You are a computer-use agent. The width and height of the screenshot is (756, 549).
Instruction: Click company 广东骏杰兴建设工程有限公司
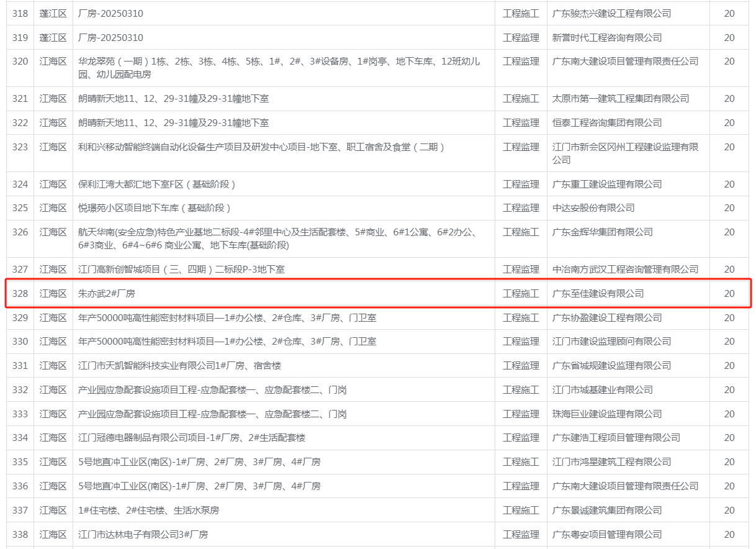click(611, 13)
